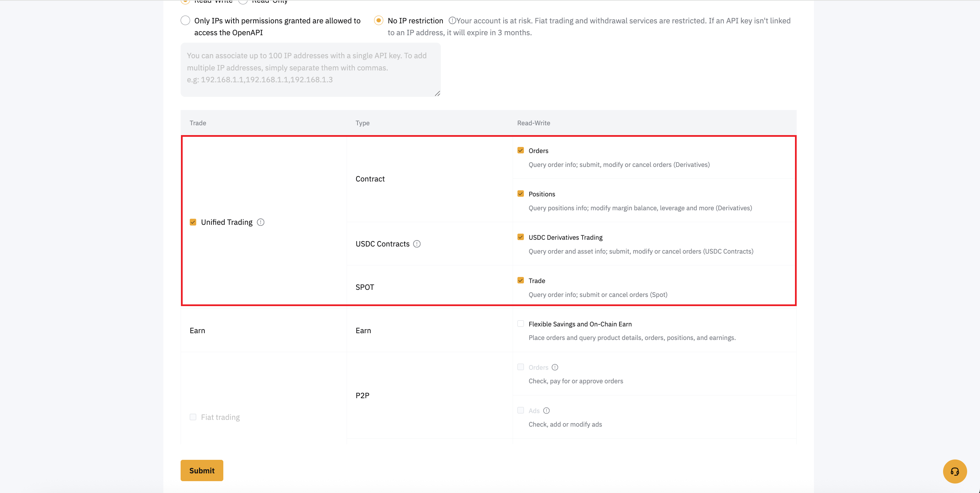The width and height of the screenshot is (980, 493).
Task: Click warning icon after No IP restriction
Action: (x=452, y=21)
